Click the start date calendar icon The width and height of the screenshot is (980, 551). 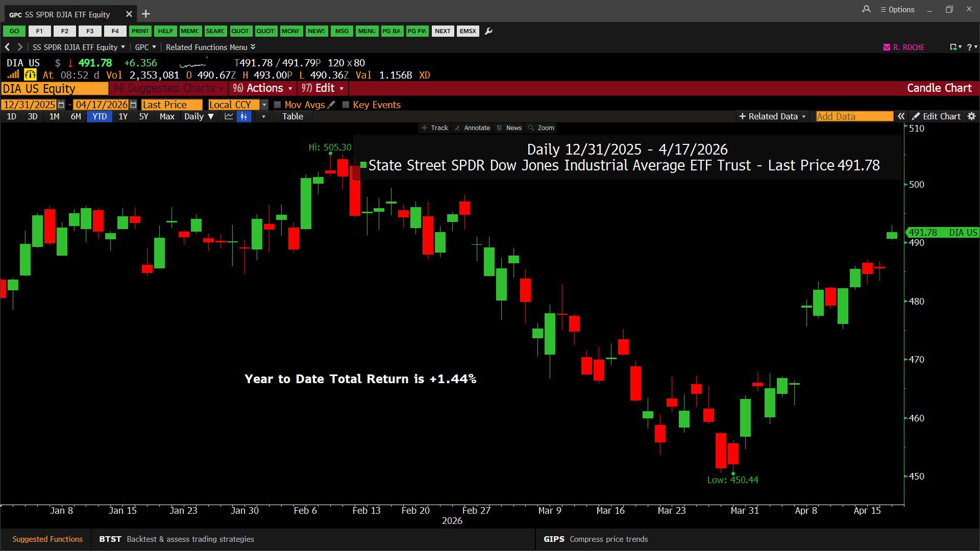coord(61,105)
